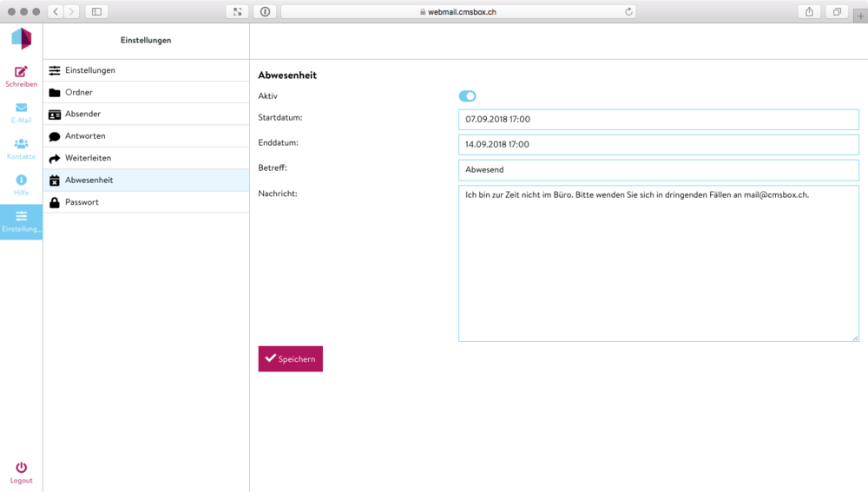Select Abwesenheit settings entry
868x492 pixels.
click(x=146, y=180)
